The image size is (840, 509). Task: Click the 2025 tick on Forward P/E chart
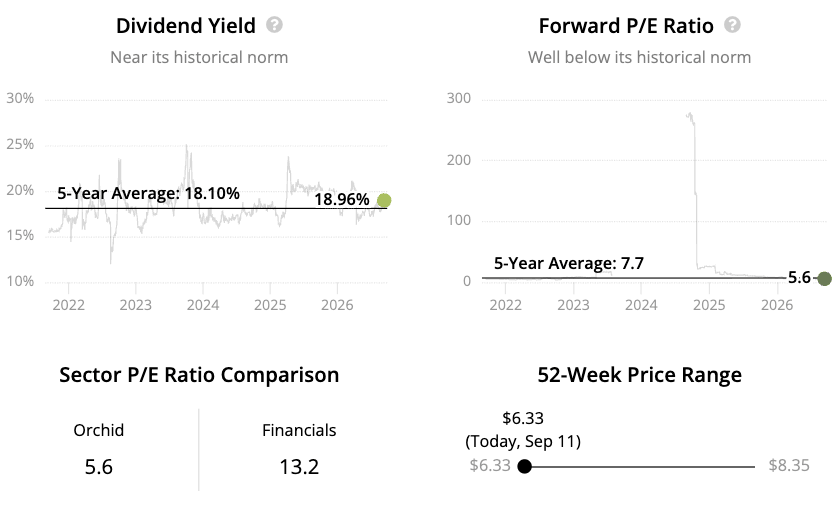(709, 305)
